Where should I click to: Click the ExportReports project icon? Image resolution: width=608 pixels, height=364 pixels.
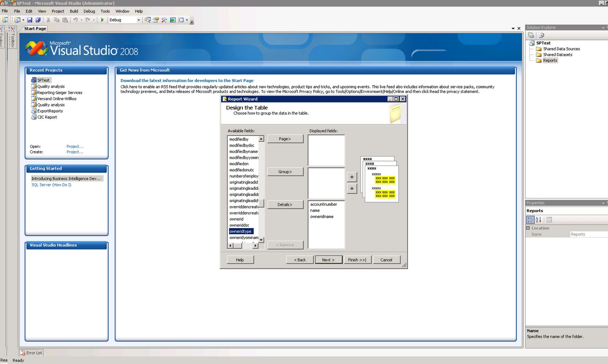click(x=34, y=111)
